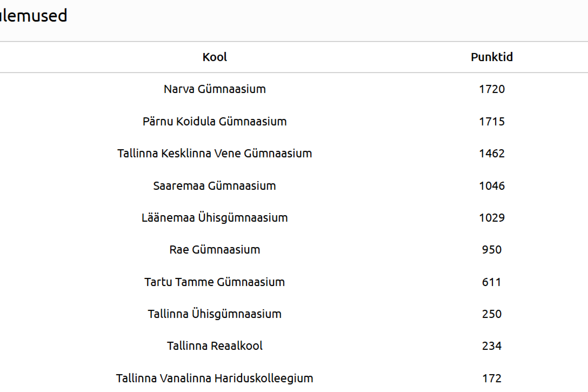Select Tallinna Kesklinna Vene Gümnaasium entry
The height and width of the screenshot is (392, 588).
point(214,154)
